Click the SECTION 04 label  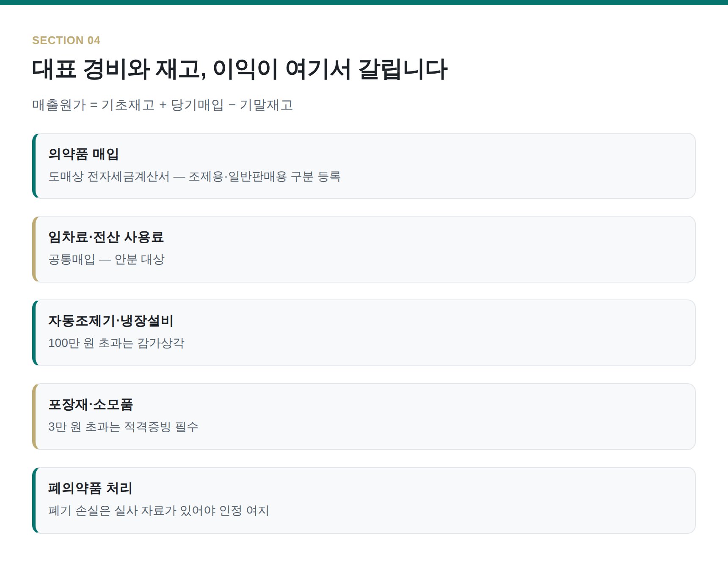(66, 40)
